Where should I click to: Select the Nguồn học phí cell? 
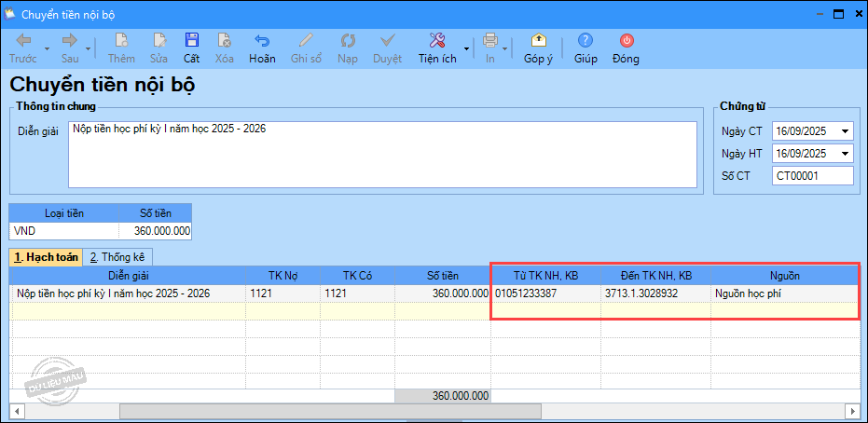tap(783, 293)
